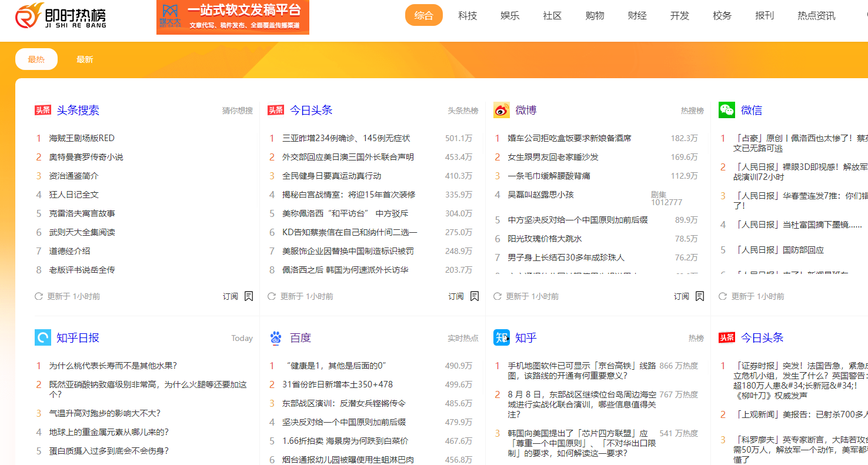Open 外交部回应美日澳三国外长联合声明 headline
Image resolution: width=868 pixels, height=465 pixels.
[348, 157]
